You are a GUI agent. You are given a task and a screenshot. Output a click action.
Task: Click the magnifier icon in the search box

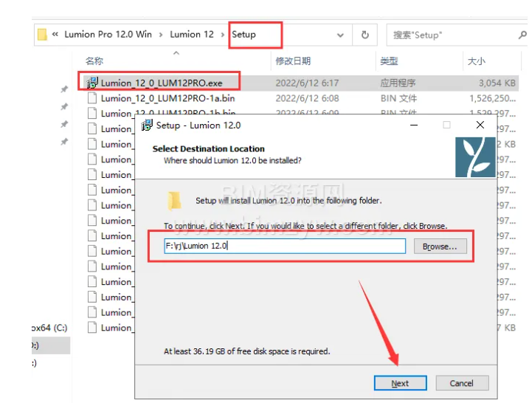pyautogui.click(x=522, y=35)
